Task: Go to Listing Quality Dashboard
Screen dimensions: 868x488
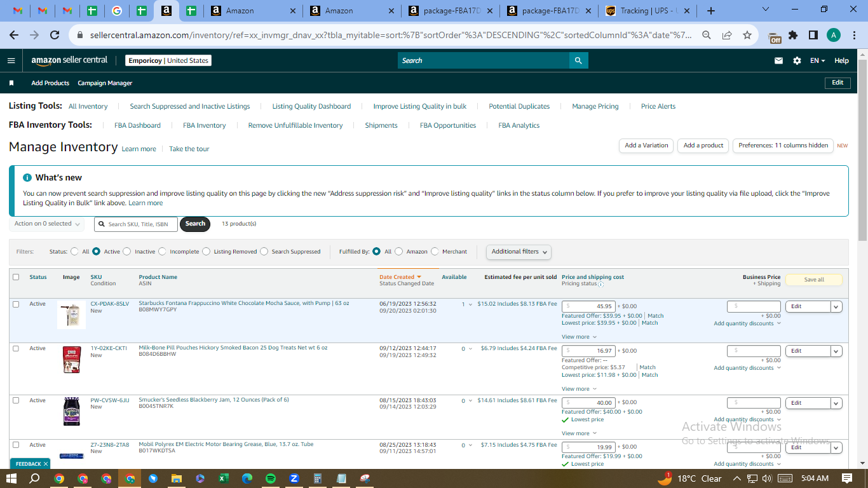Action: tap(311, 106)
